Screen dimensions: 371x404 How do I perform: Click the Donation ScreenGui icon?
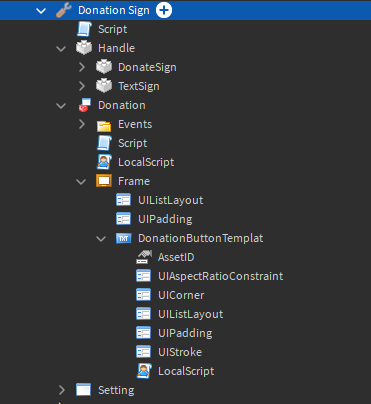pyautogui.click(x=84, y=105)
